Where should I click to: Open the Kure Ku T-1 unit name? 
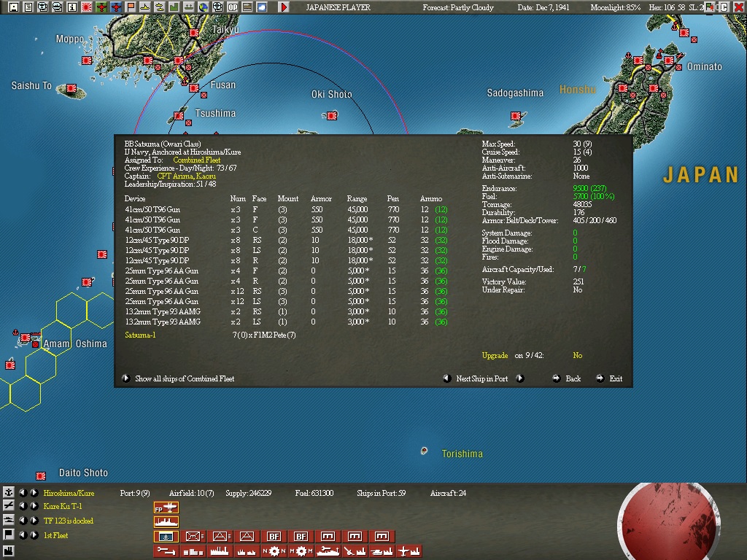pos(63,506)
